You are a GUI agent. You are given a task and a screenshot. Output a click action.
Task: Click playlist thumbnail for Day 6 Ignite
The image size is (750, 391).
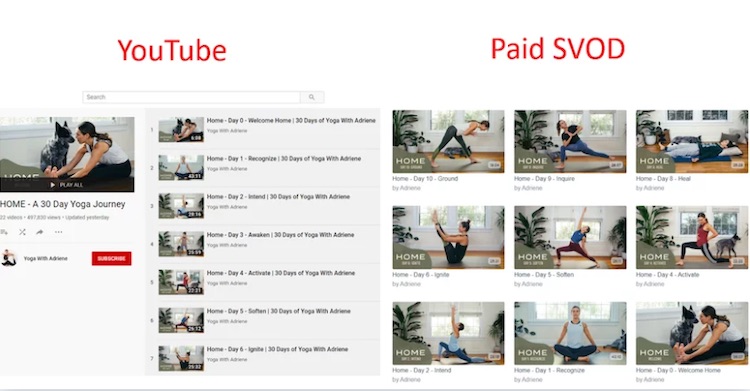(x=181, y=358)
